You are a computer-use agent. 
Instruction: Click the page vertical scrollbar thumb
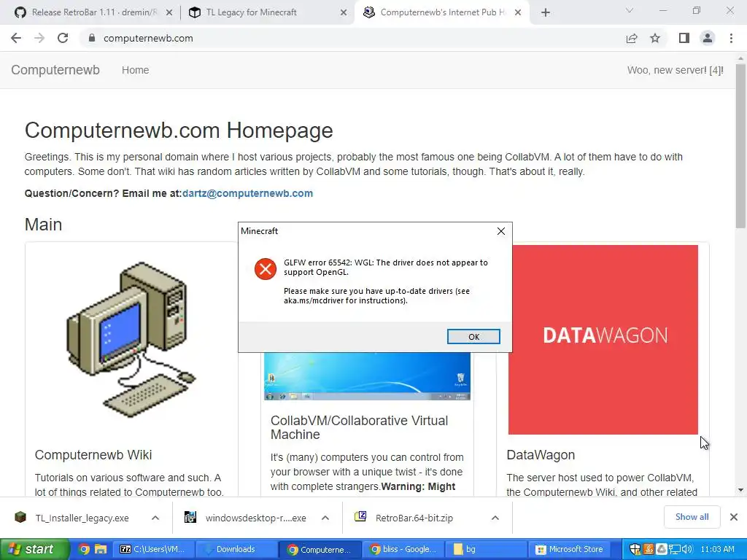(x=741, y=147)
